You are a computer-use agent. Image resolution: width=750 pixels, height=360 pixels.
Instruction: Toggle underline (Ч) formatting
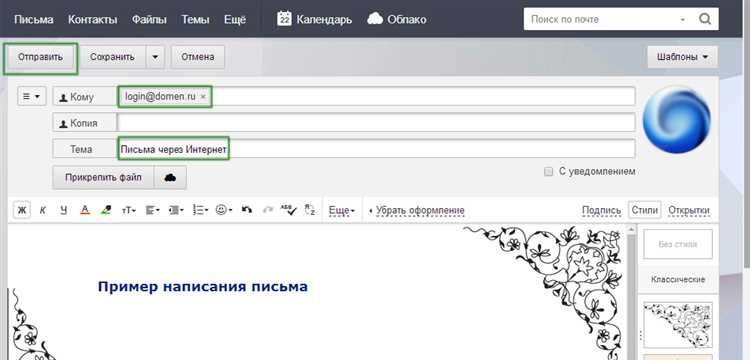pyautogui.click(x=64, y=210)
